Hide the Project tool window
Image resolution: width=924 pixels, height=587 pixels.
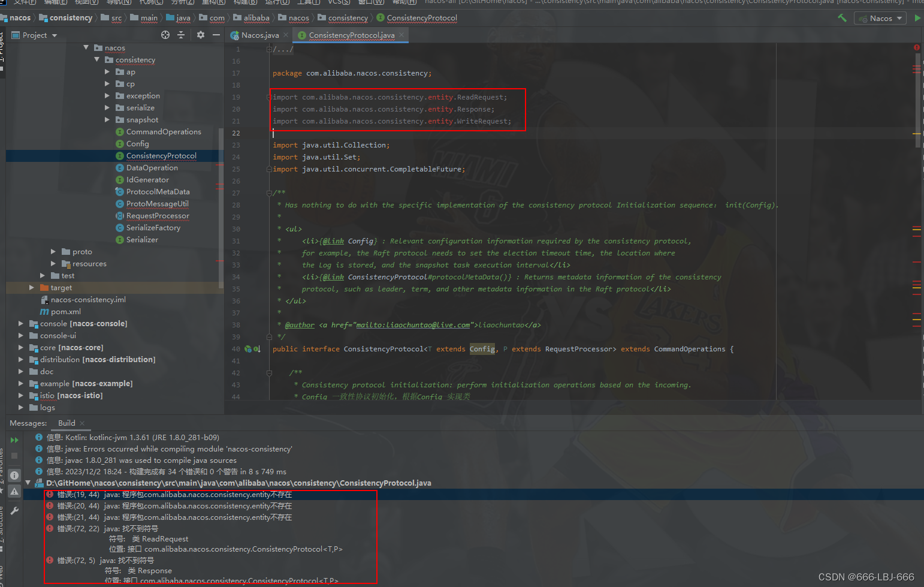(x=216, y=35)
